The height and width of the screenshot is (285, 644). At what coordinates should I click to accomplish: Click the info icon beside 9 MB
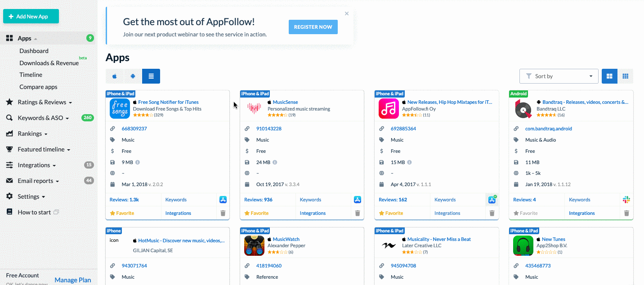pyautogui.click(x=138, y=162)
